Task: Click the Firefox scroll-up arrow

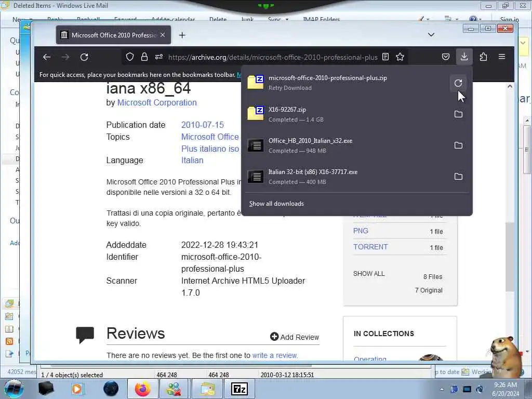Action: coord(510,87)
